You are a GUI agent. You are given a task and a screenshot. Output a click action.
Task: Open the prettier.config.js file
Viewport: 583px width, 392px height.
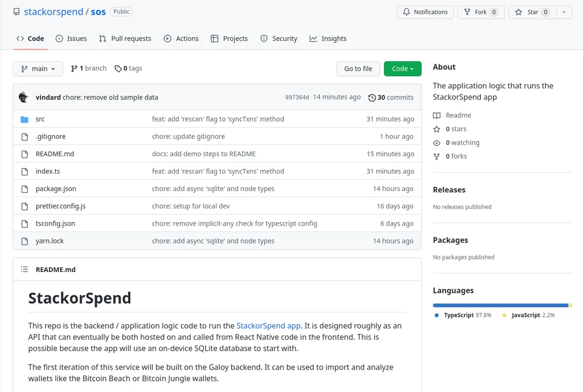coord(61,206)
